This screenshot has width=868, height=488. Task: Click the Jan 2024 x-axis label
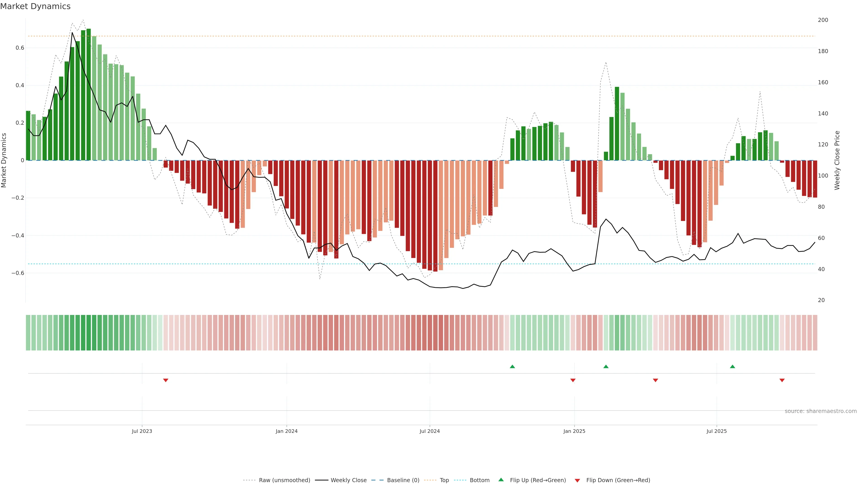(x=286, y=431)
